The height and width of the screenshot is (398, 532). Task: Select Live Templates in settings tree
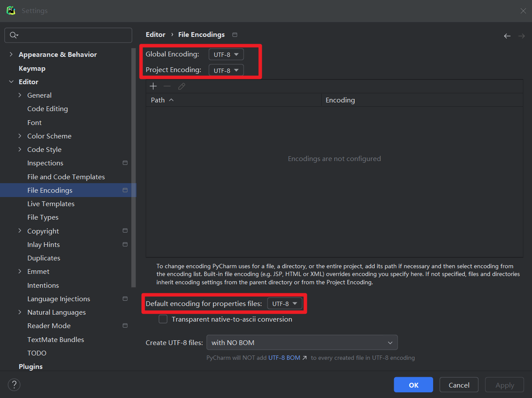51,204
